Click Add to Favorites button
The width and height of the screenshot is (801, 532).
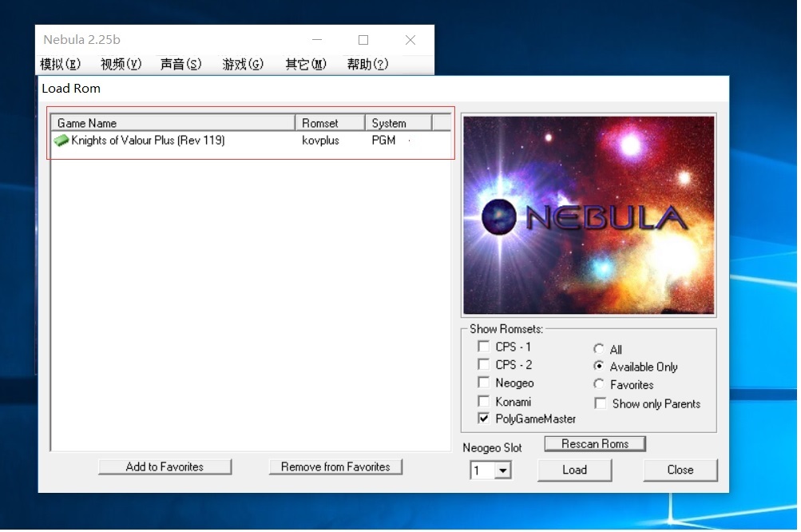[x=165, y=466]
